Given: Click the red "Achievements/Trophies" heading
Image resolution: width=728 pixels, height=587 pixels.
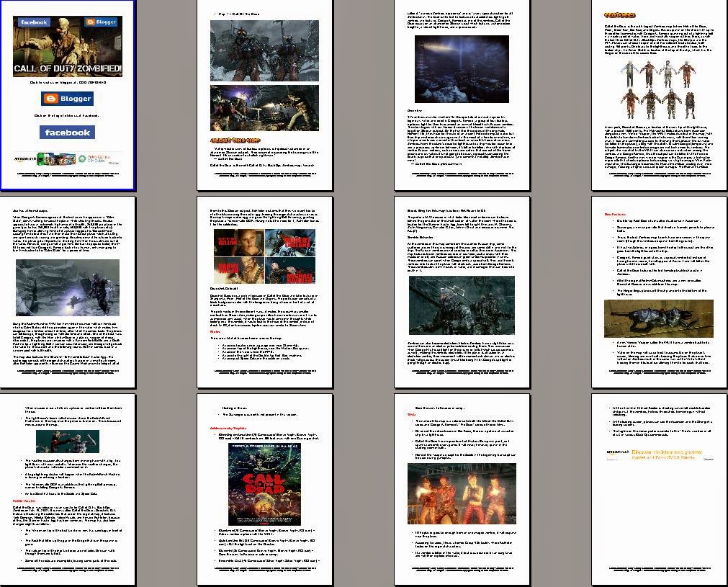Looking at the screenshot, I should pyautogui.click(x=228, y=428).
